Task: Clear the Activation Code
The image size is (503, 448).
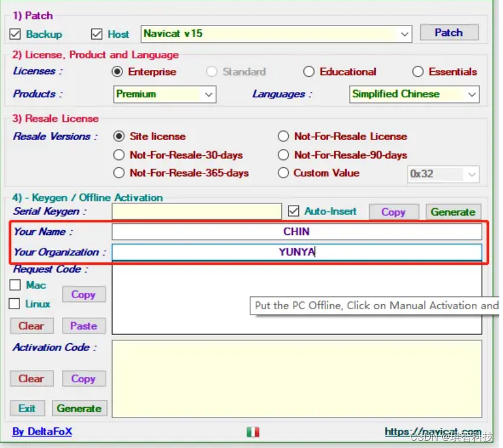Action: pos(32,379)
